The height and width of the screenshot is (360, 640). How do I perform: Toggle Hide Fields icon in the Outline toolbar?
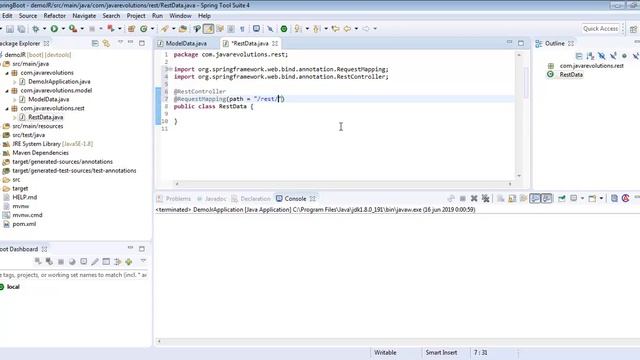pos(602,56)
